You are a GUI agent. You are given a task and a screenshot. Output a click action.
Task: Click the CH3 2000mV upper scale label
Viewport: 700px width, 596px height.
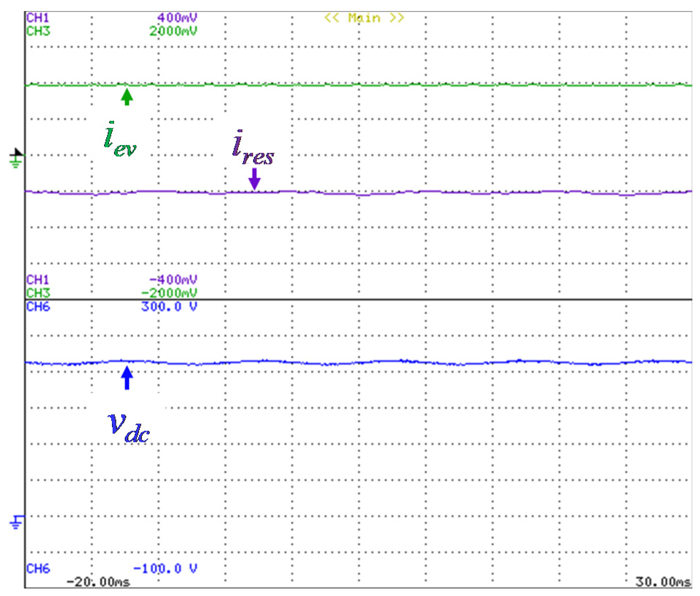[x=173, y=31]
